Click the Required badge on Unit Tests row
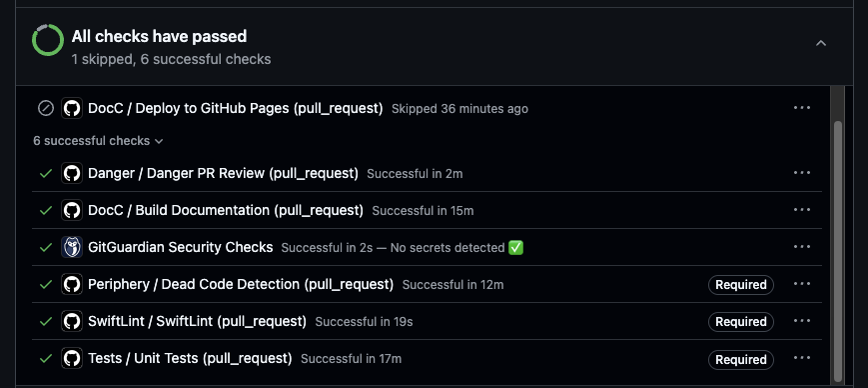The image size is (868, 388). click(x=741, y=359)
